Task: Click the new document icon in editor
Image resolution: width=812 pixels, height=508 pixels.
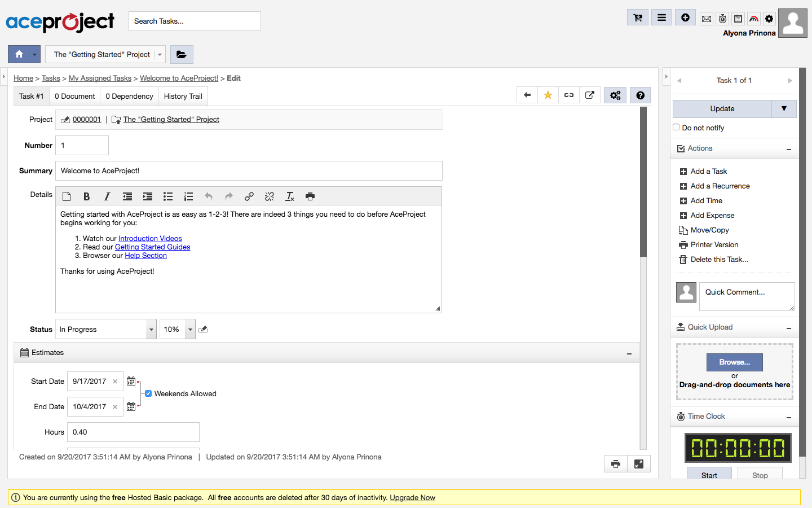Action: pyautogui.click(x=67, y=196)
